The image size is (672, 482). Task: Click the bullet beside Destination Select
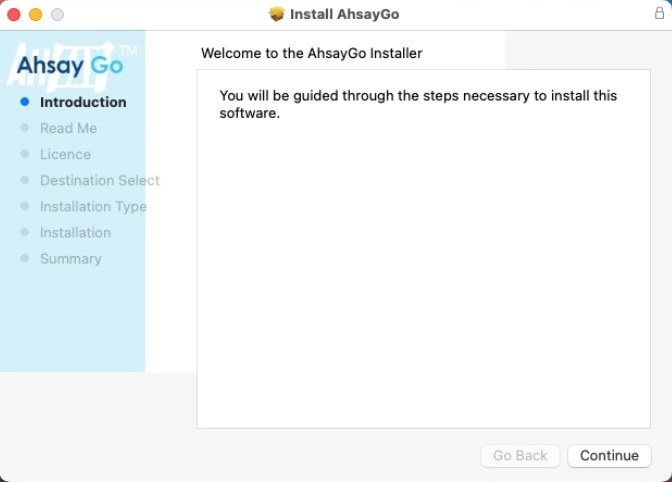point(25,180)
